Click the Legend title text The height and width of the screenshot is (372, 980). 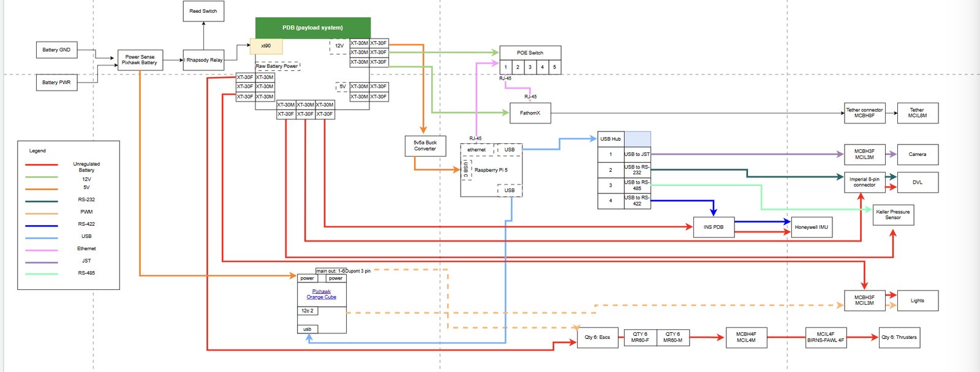pos(37,151)
